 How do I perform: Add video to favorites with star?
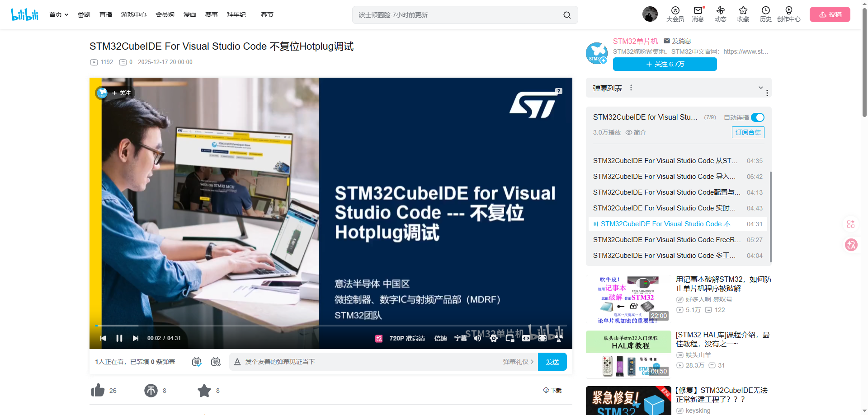(204, 390)
